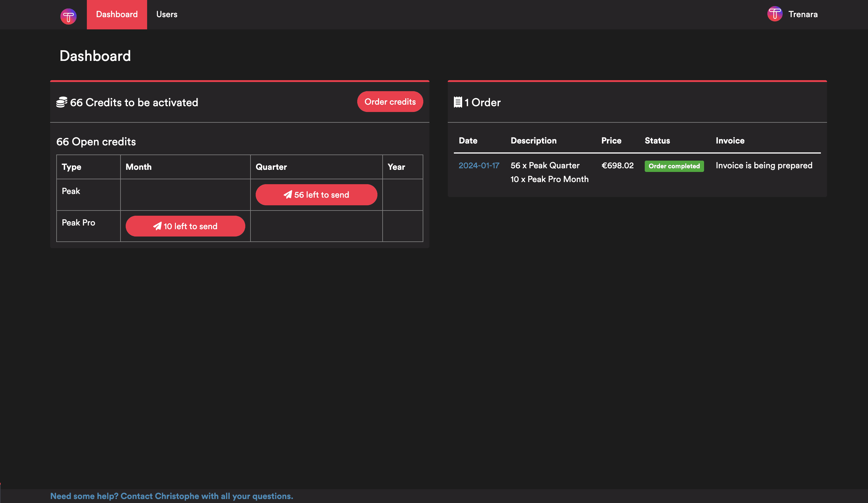This screenshot has width=868, height=503.
Task: Click the coins stack credits icon
Action: click(62, 102)
